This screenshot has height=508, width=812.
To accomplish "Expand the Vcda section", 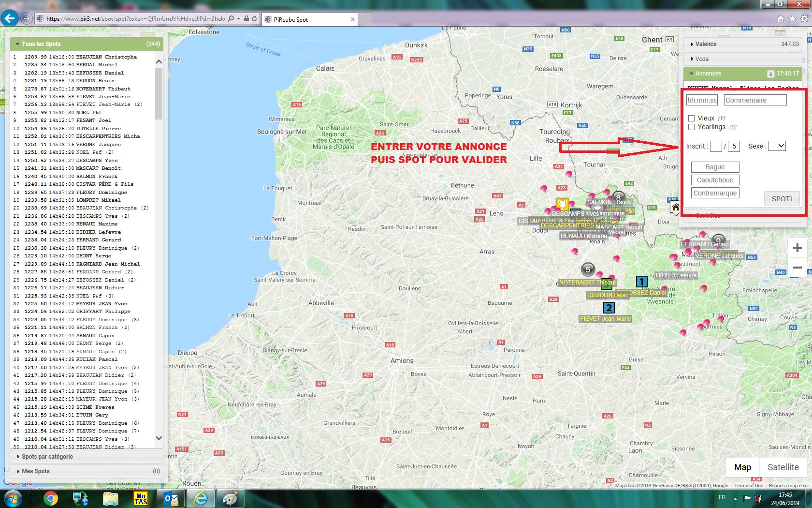I will click(742, 59).
